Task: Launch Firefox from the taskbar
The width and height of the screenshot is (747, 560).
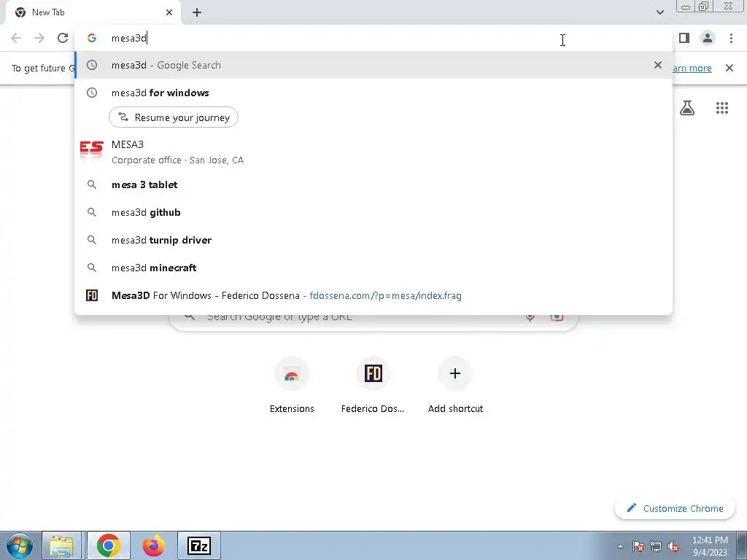Action: coord(154,545)
